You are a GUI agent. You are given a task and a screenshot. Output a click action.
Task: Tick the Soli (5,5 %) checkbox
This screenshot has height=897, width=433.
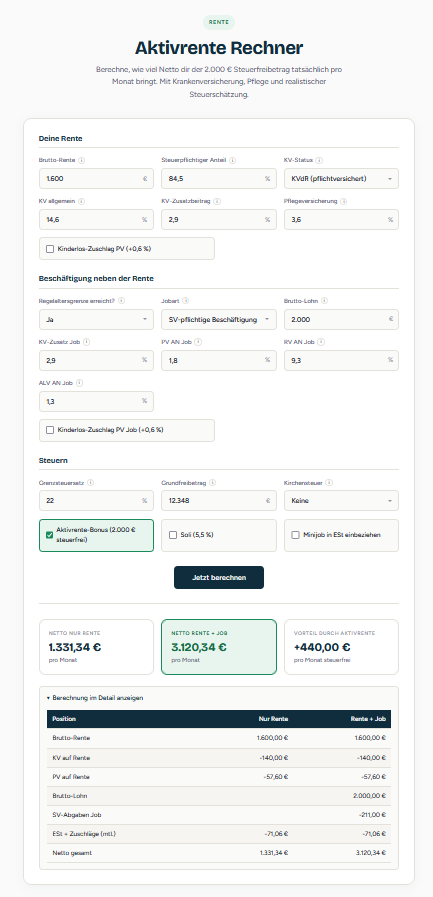(173, 535)
